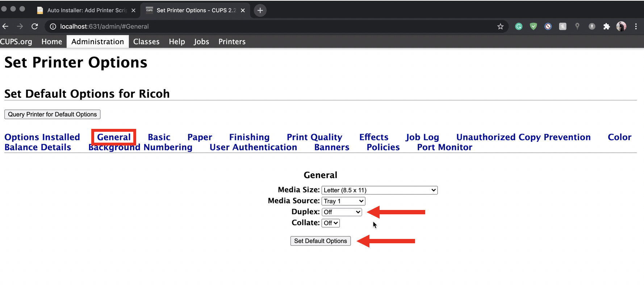Image resolution: width=644 pixels, height=286 pixels.
Task: Click the browser reload icon
Action: tap(35, 26)
